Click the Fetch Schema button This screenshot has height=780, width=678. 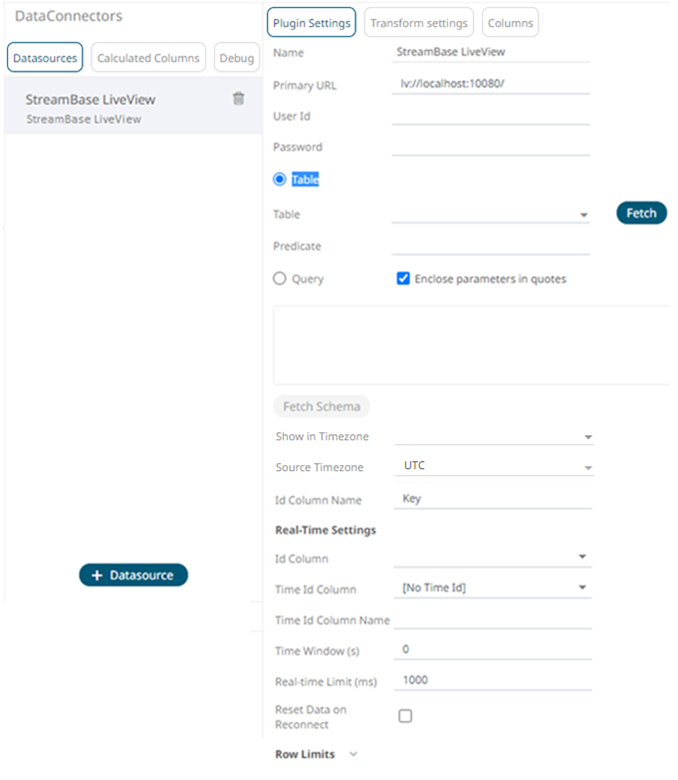[x=321, y=407]
